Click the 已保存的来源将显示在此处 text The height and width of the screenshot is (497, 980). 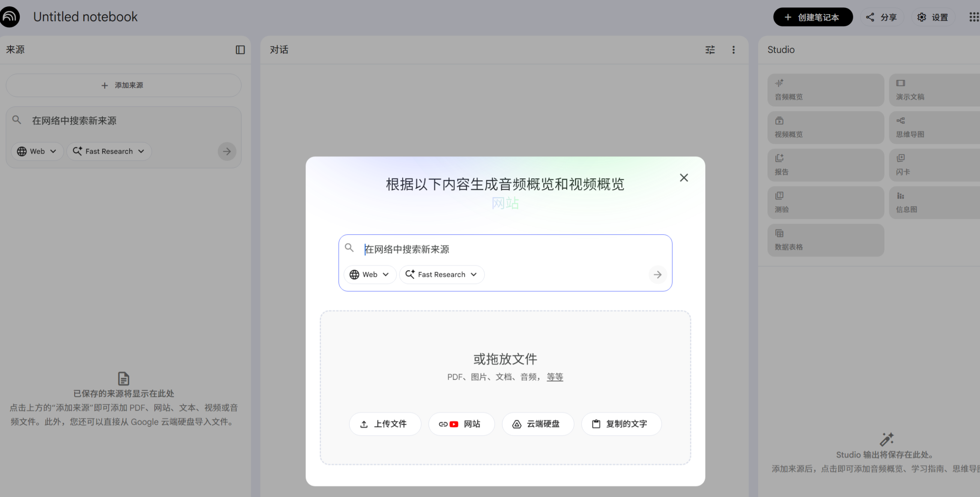point(123,394)
